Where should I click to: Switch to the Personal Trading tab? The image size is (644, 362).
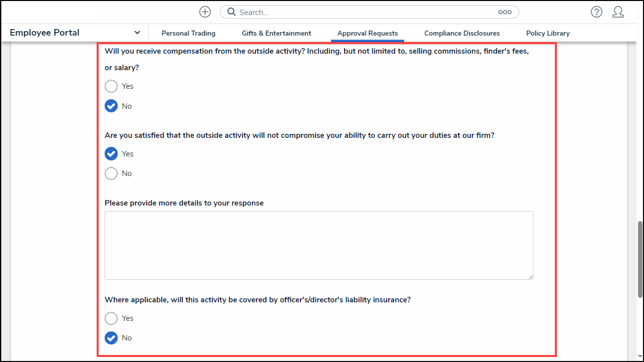(188, 33)
